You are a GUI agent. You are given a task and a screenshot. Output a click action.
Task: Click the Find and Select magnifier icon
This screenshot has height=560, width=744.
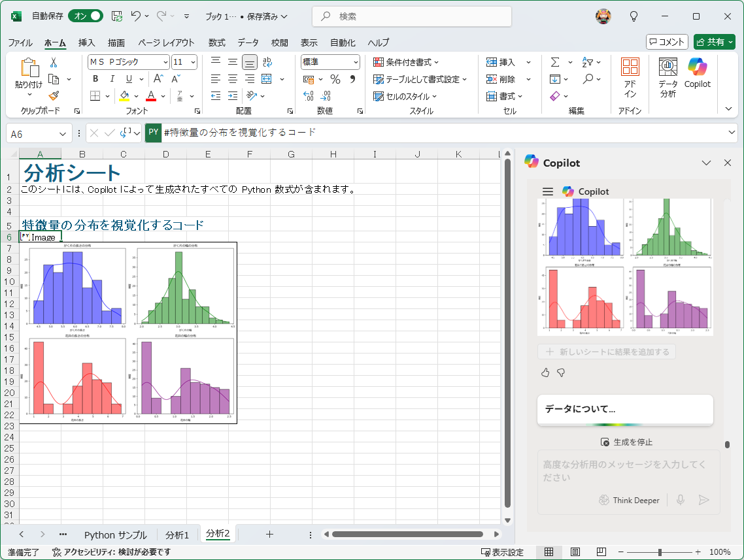tap(588, 78)
